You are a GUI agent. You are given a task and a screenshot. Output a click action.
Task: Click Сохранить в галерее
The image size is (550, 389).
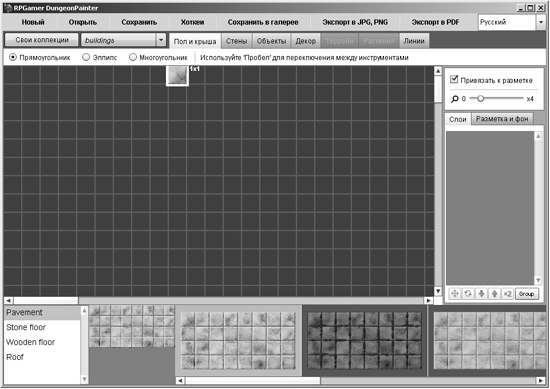point(263,22)
